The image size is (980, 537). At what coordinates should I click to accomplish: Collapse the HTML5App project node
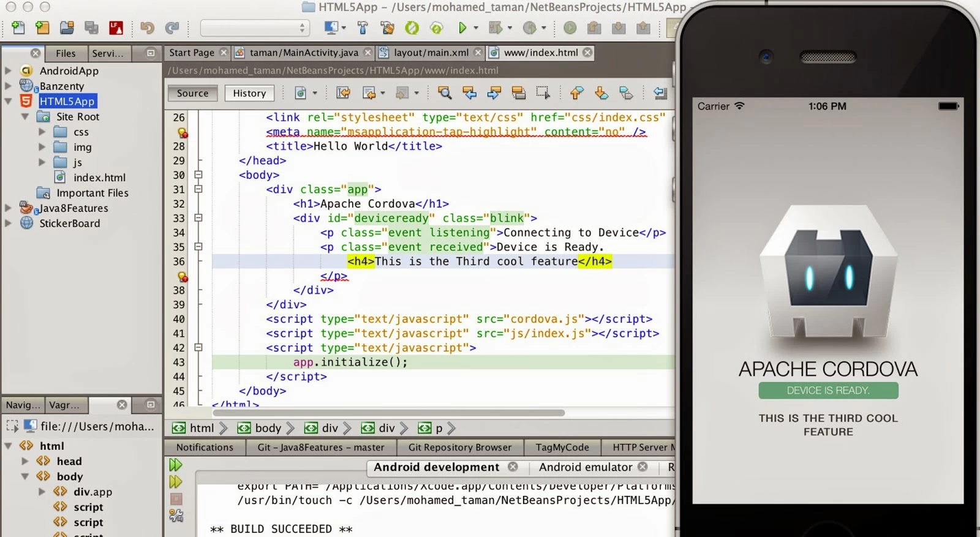tap(9, 101)
